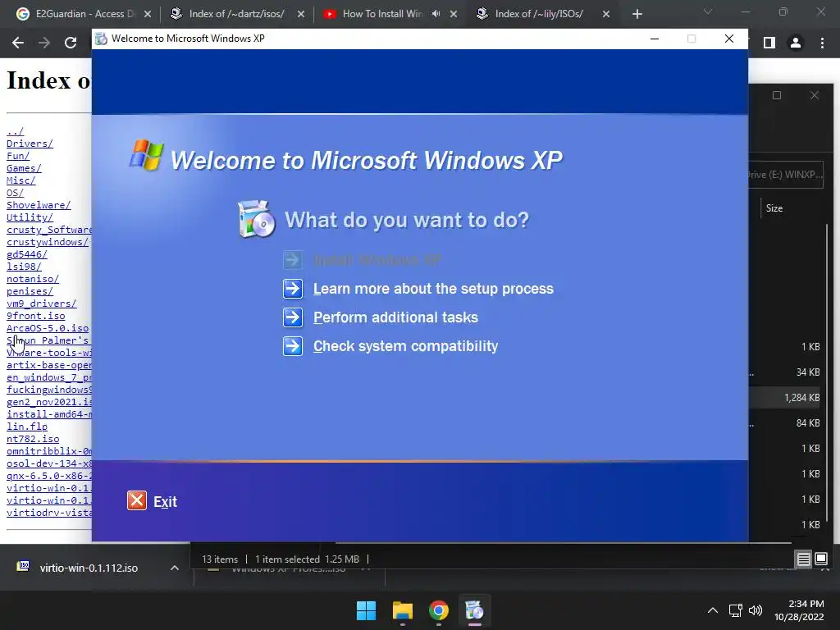Sort Explorer files by Size column
This screenshot has height=630, width=840.
(774, 208)
